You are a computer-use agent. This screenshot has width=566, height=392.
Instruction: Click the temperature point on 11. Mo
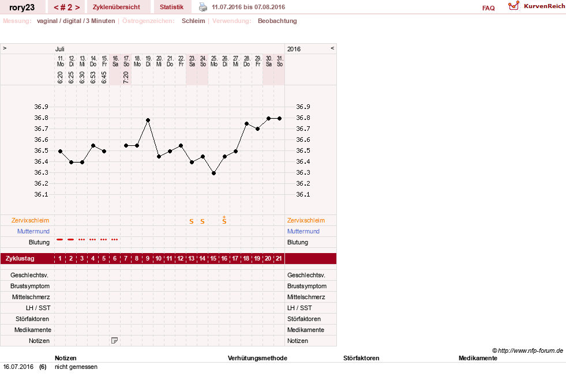(x=60, y=152)
